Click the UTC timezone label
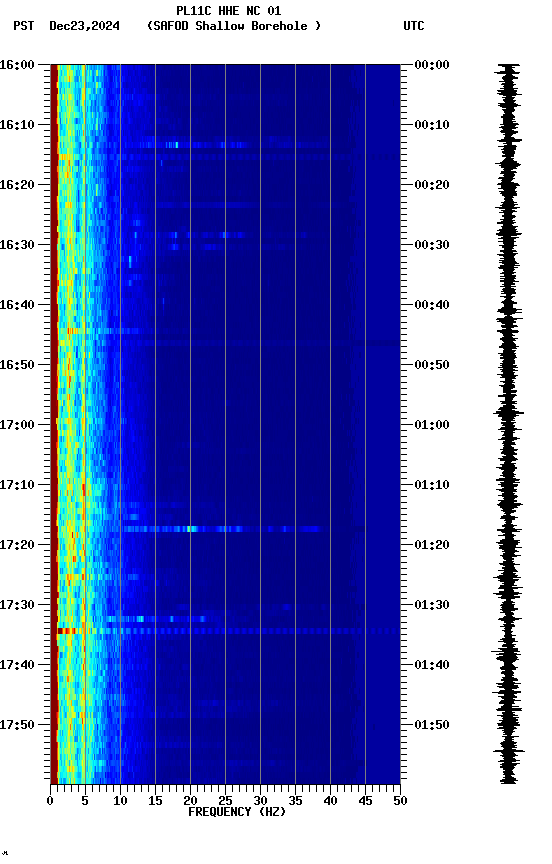Viewport: 552px width, 864px height. (414, 26)
